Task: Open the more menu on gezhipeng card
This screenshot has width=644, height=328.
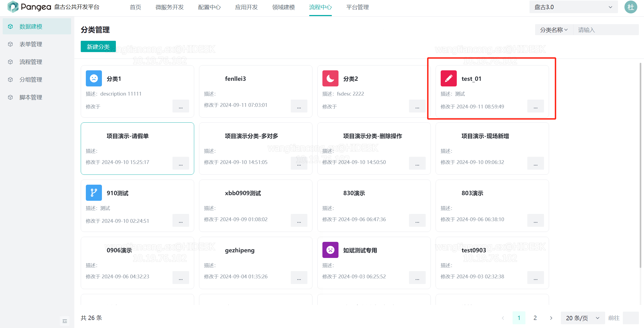Action: pyautogui.click(x=299, y=278)
